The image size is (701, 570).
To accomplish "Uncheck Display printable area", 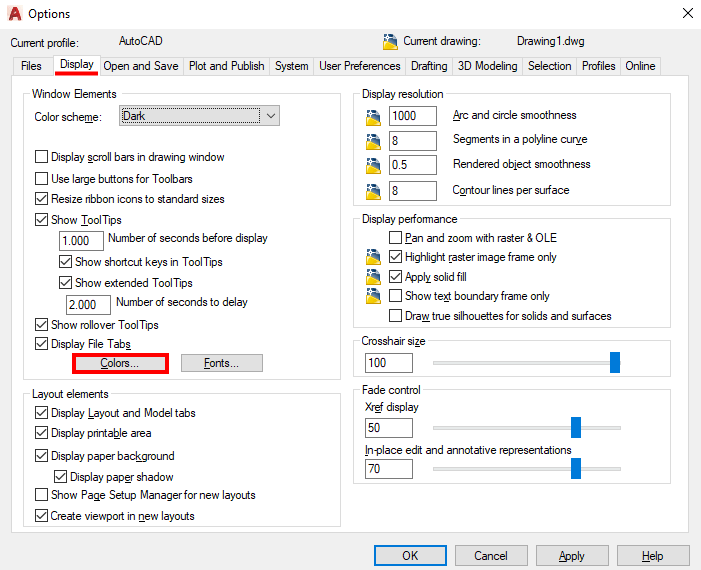I will 42,433.
